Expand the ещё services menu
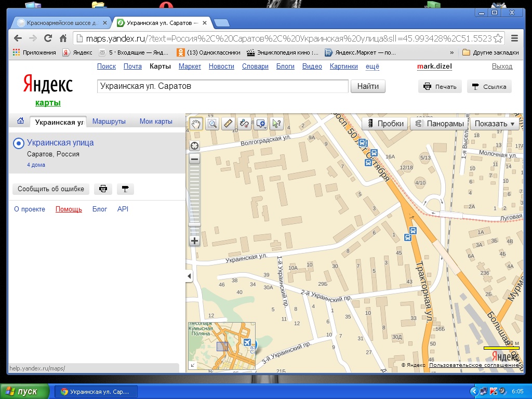 click(x=372, y=66)
